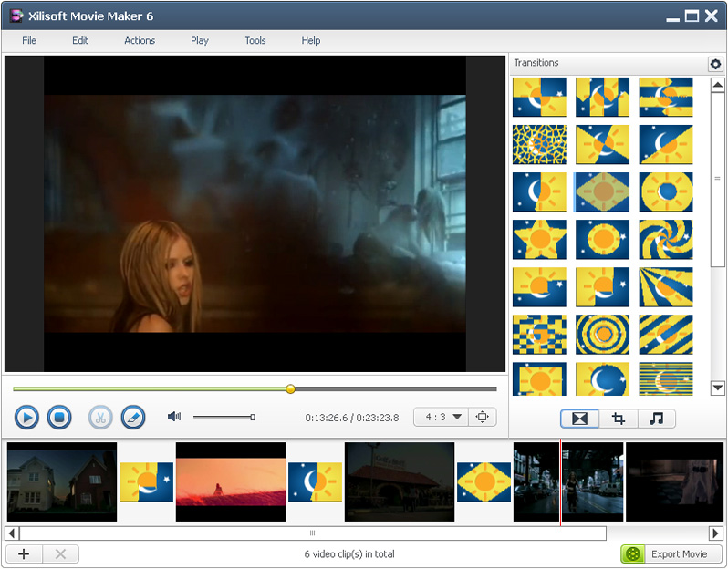The height and width of the screenshot is (569, 728).
Task: Open the Tools menu
Action: (255, 41)
